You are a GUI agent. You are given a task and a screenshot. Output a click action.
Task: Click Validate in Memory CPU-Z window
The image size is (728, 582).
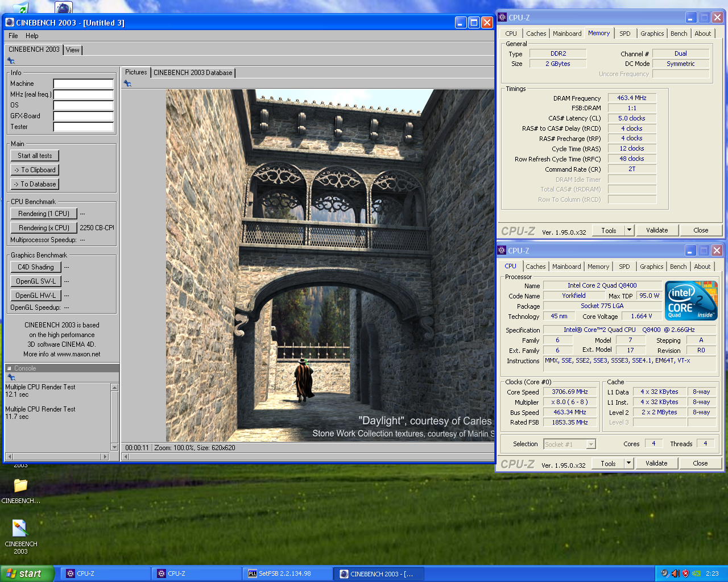(x=657, y=230)
